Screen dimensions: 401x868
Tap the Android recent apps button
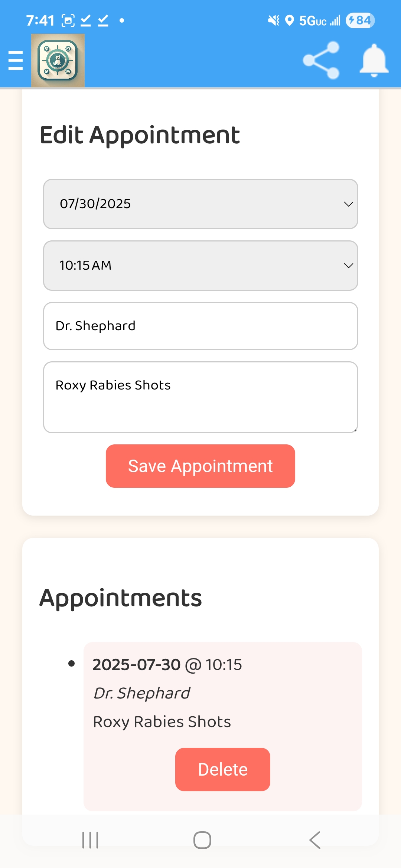(x=90, y=840)
